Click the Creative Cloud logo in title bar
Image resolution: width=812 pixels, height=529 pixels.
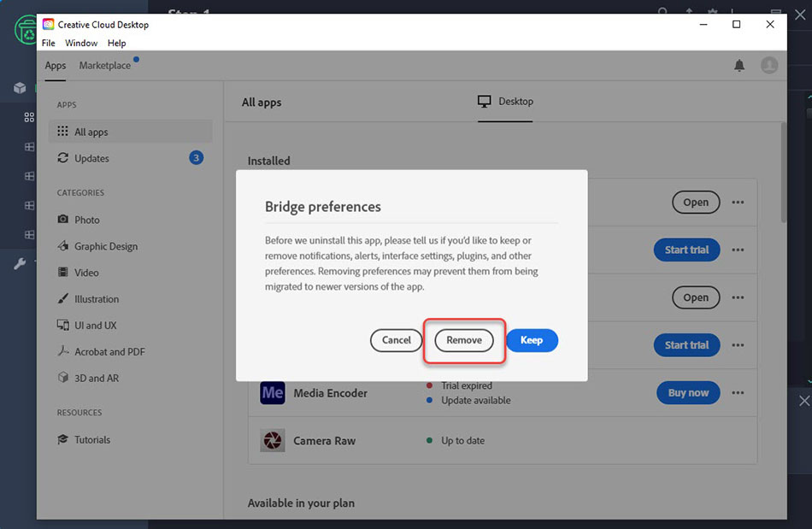(48, 24)
